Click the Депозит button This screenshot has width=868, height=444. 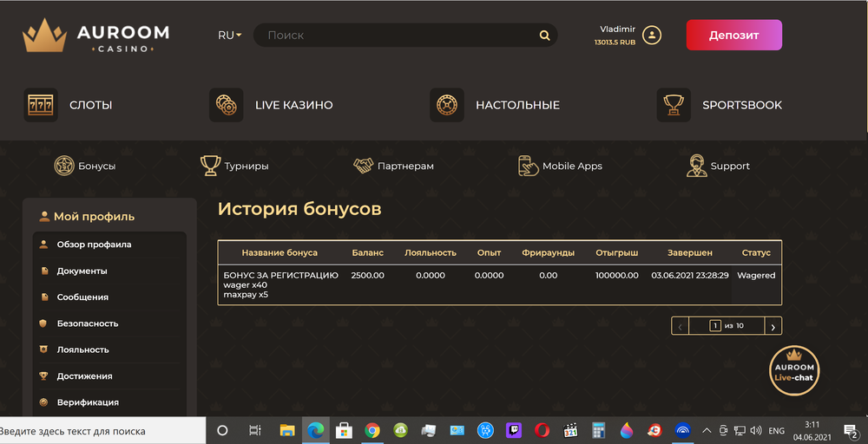click(x=733, y=36)
